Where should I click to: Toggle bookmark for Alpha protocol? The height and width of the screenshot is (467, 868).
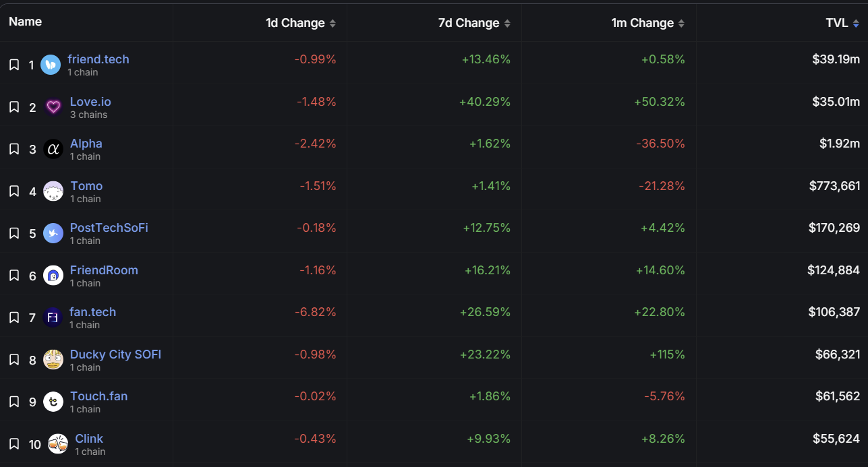[14, 149]
